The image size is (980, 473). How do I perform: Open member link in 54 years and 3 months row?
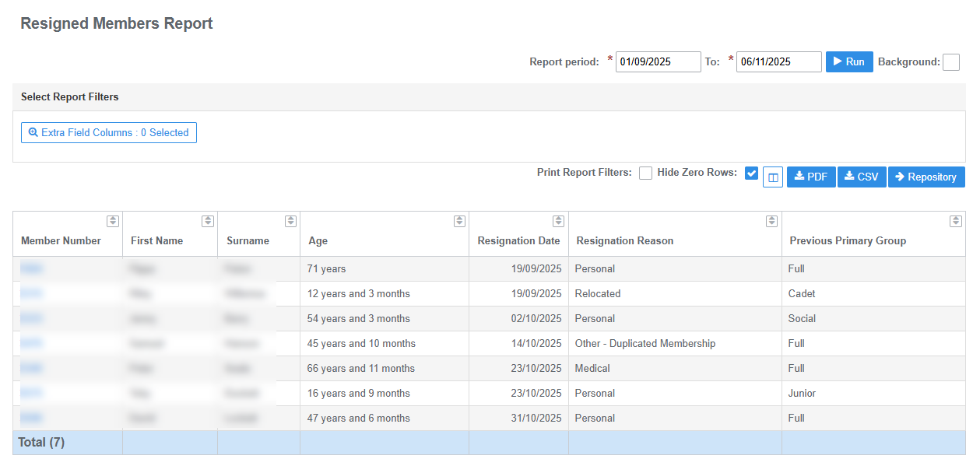pyautogui.click(x=32, y=318)
